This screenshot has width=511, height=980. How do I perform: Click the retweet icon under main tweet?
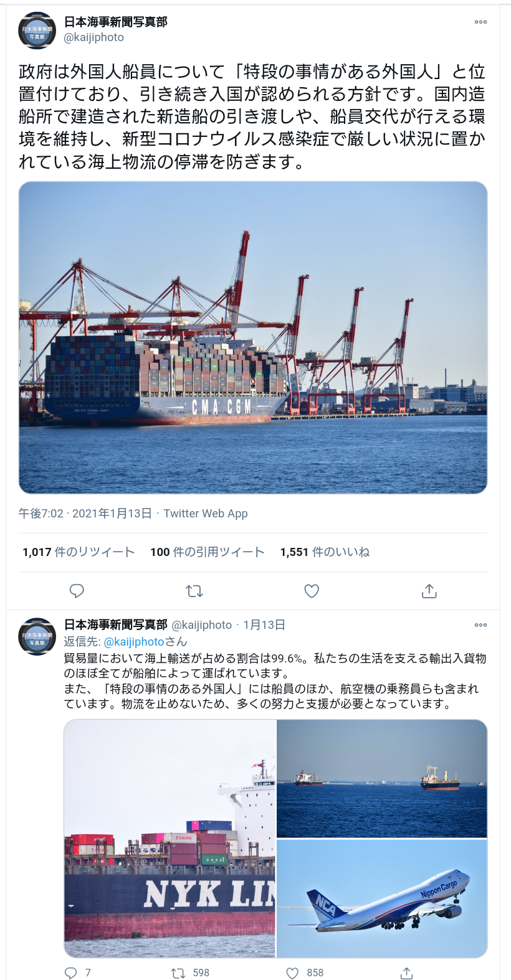click(194, 591)
